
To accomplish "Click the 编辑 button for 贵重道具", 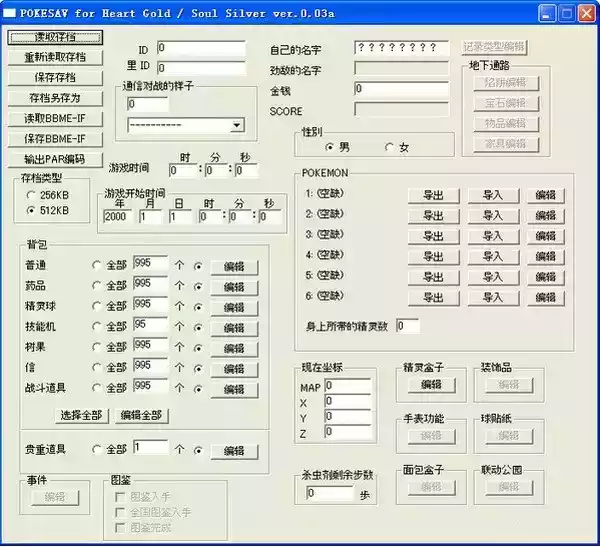I will pyautogui.click(x=234, y=451).
